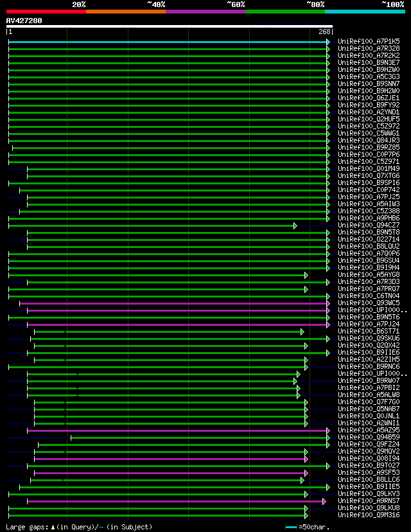The image size is (411, 532).
Task: Open the last hit UniRef100_Q9M316
Action: click(369, 515)
